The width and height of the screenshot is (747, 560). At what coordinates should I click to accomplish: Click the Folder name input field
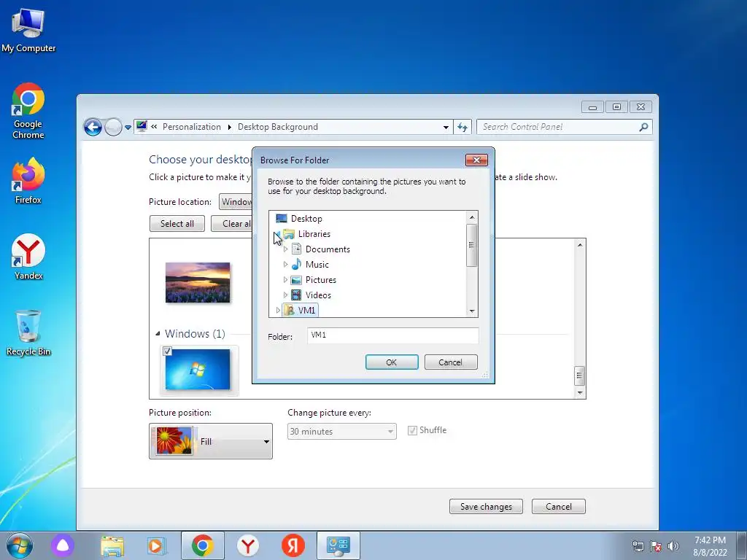click(x=392, y=335)
